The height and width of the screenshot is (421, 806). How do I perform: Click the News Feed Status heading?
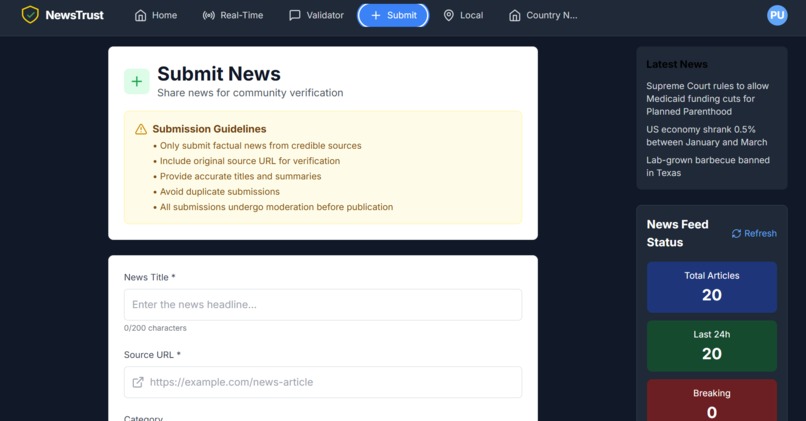[677, 233]
